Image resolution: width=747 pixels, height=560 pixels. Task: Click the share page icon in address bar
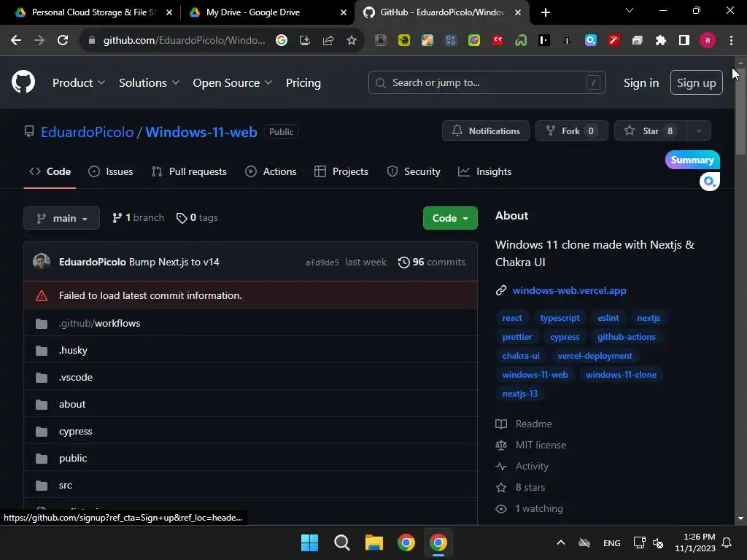328,41
